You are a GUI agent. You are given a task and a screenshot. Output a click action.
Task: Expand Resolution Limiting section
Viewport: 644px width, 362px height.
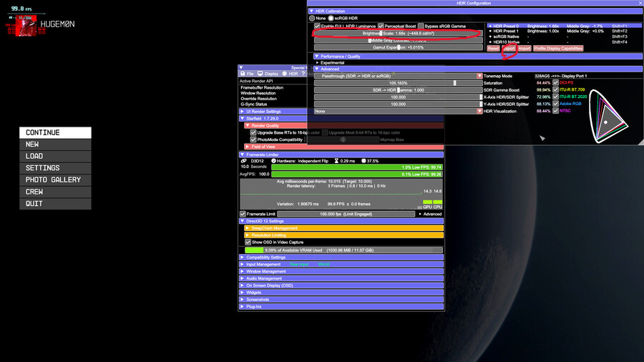click(x=343, y=235)
